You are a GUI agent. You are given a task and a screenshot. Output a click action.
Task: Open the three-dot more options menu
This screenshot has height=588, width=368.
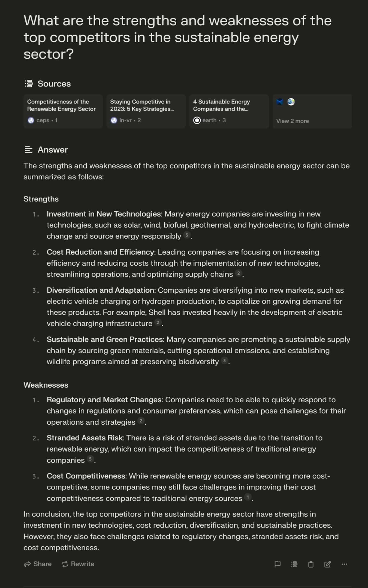(x=344, y=564)
